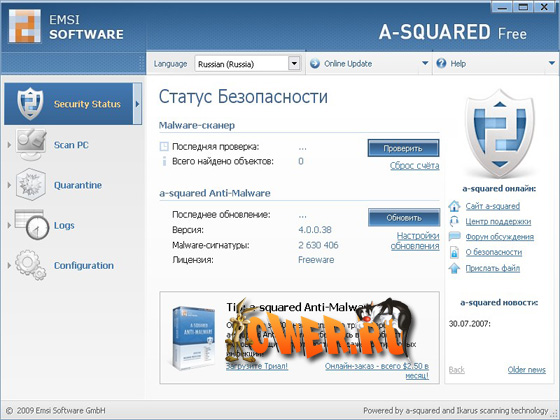This screenshot has width=560, height=420.
Task: Open the Help toolbar menu
Action: 496,64
